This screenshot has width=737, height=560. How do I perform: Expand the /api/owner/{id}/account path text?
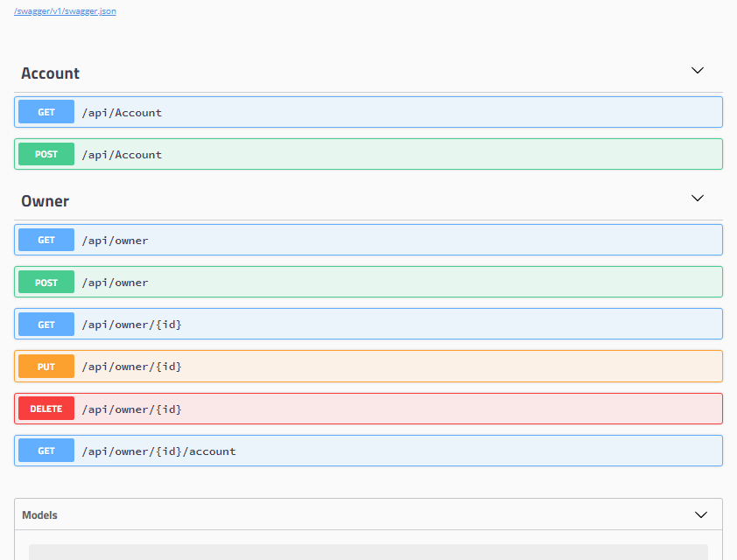point(158,451)
